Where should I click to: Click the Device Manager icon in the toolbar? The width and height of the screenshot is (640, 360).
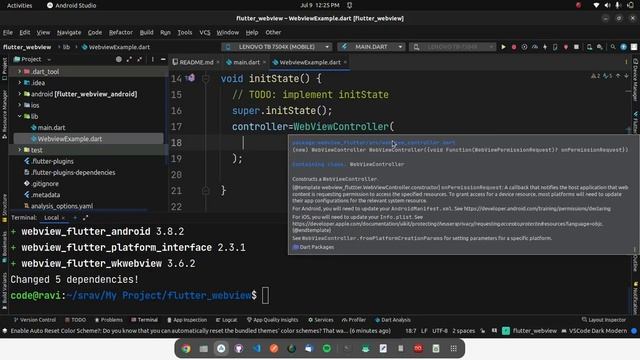pyautogui.click(x=589, y=47)
